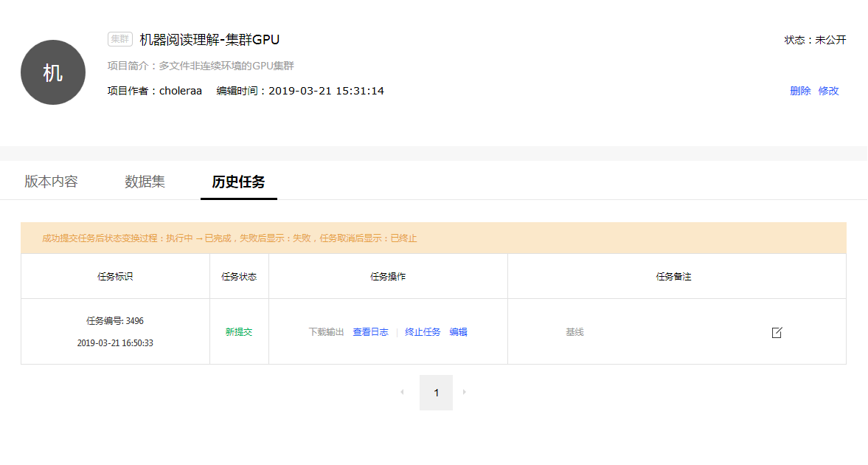Click the project description 多文件非连续环境的GPU集群

click(226, 66)
